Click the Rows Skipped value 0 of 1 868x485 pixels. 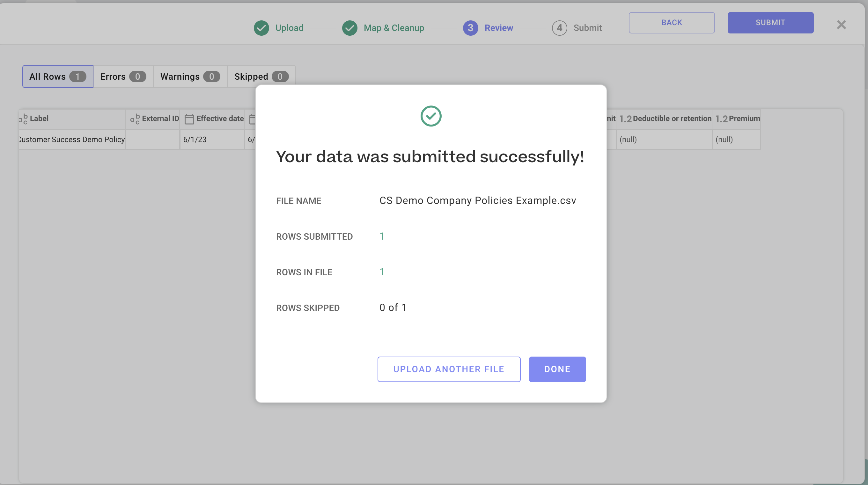point(393,308)
